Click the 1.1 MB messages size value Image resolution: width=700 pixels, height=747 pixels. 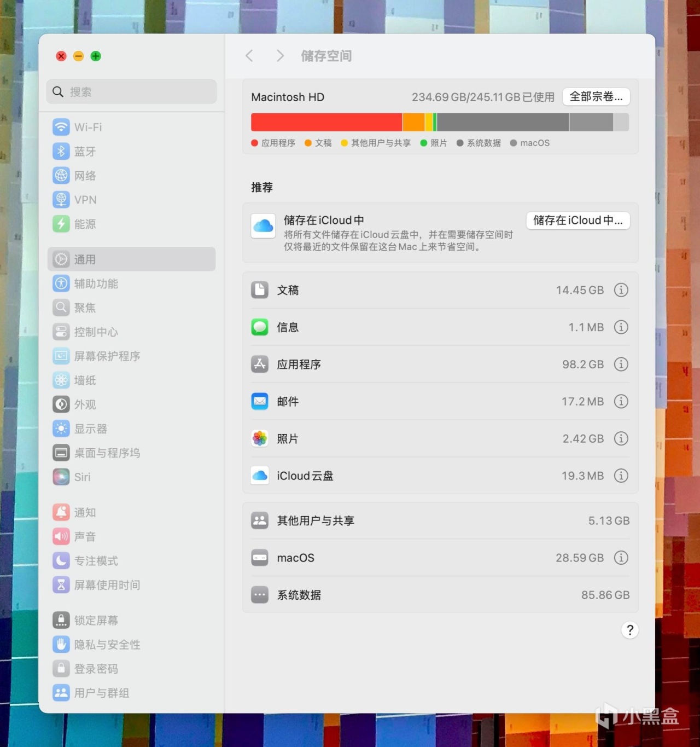click(x=586, y=327)
